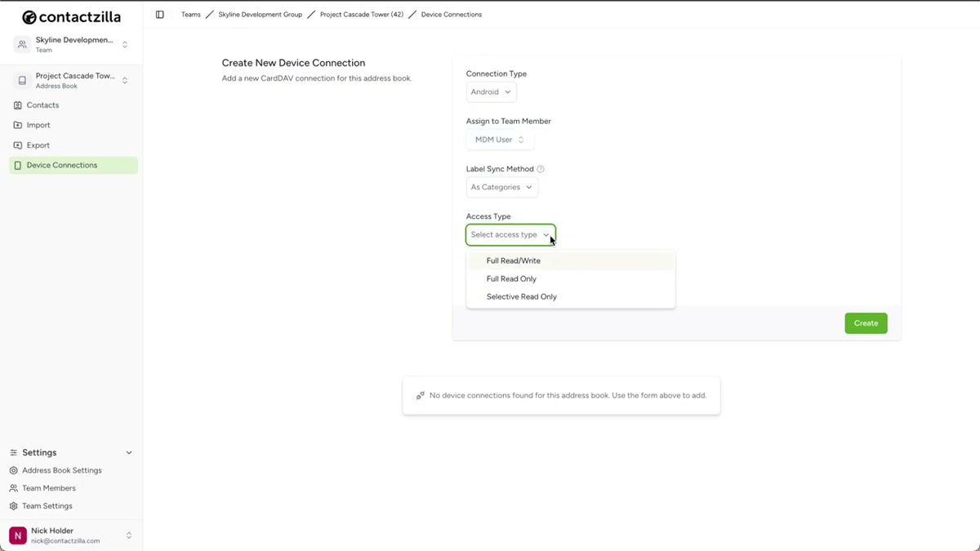Click the Team Members icon

pyautogui.click(x=13, y=488)
